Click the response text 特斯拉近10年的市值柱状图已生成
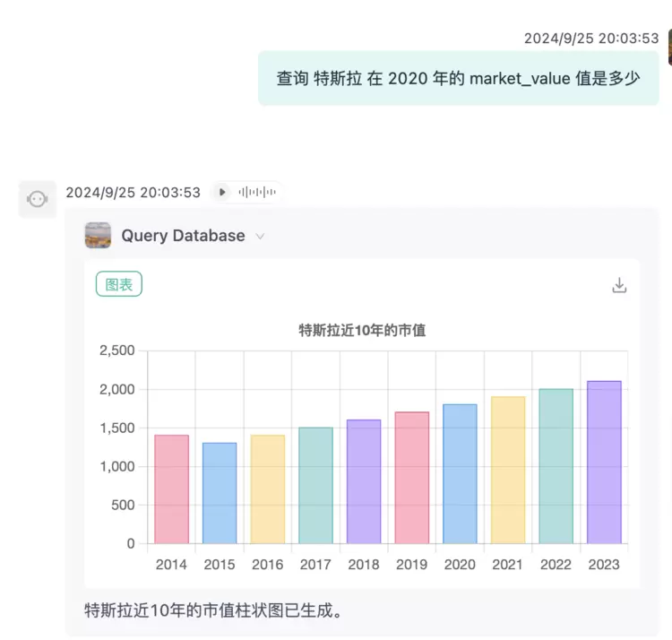672x640 pixels. pyautogui.click(x=213, y=610)
